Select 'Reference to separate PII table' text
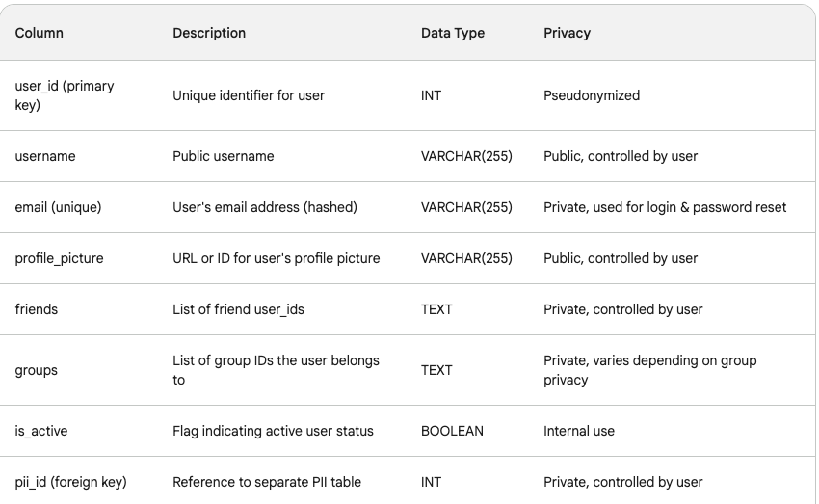Screen dimensions: 819x504 coord(267,482)
